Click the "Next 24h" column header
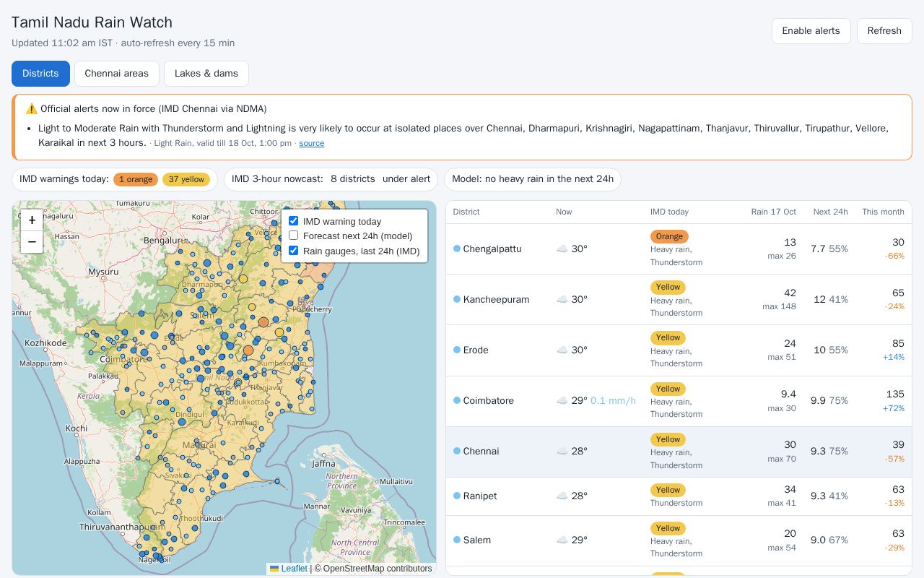Screen dimensions: 924x578 coord(830,212)
